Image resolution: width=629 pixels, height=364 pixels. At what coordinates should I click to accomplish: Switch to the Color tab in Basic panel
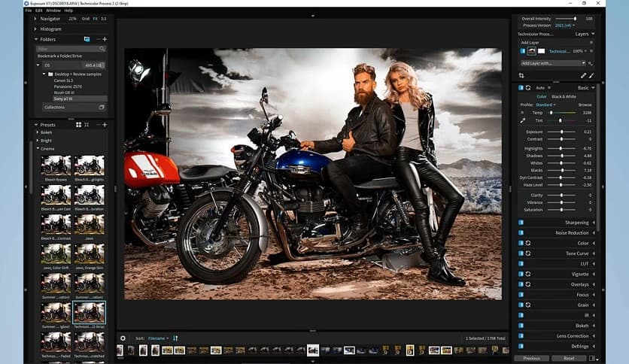pos(542,96)
